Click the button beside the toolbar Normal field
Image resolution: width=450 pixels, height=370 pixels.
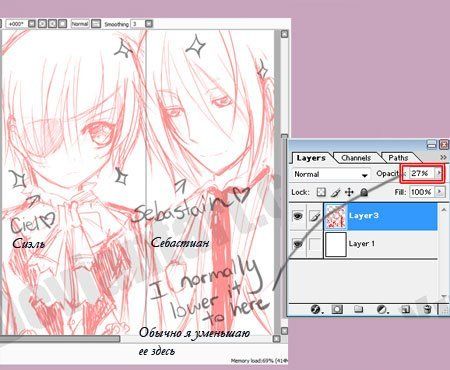pyautogui.click(x=96, y=24)
